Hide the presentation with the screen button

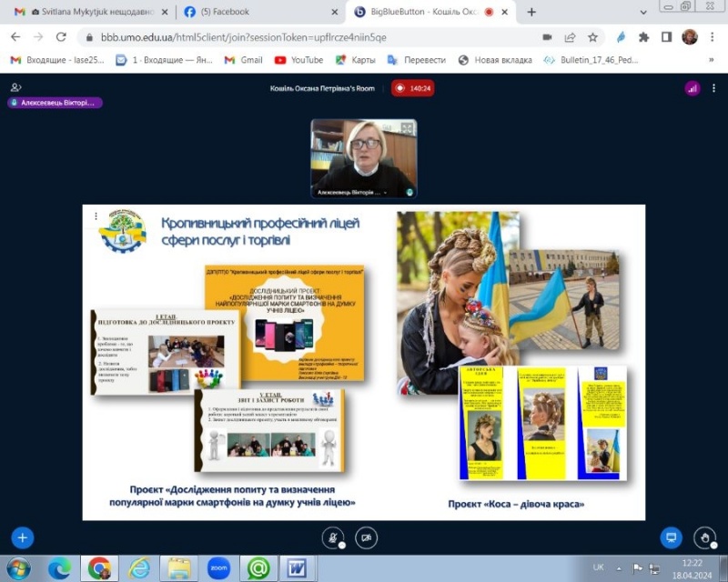(x=671, y=537)
